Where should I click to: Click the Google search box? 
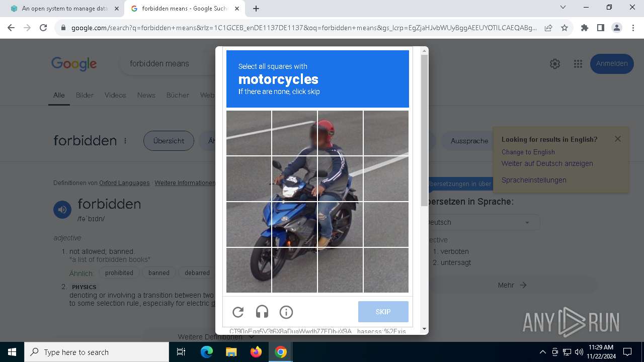click(168, 64)
